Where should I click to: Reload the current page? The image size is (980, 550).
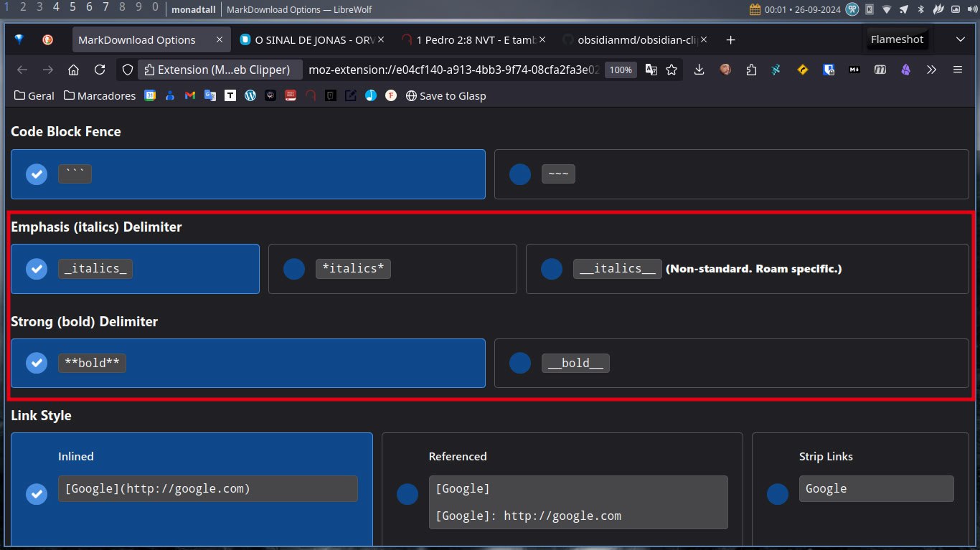click(x=100, y=70)
